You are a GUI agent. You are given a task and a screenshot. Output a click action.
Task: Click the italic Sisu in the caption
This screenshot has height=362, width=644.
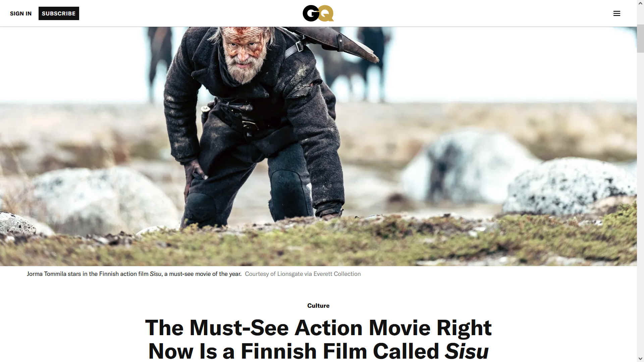click(x=155, y=274)
